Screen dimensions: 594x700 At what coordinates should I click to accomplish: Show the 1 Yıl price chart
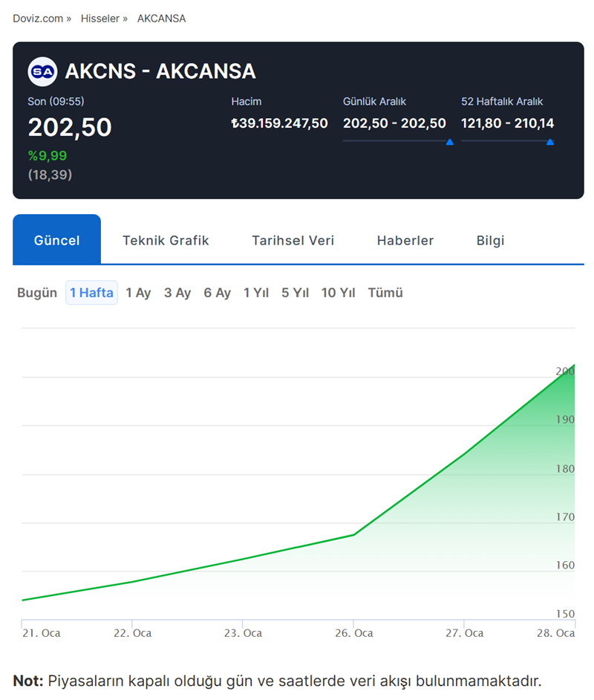(x=256, y=293)
